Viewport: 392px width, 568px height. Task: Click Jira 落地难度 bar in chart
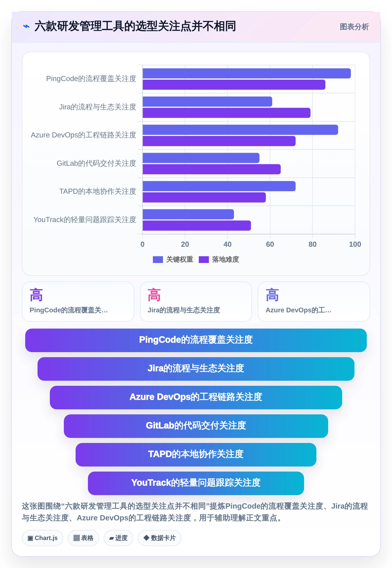(227, 113)
